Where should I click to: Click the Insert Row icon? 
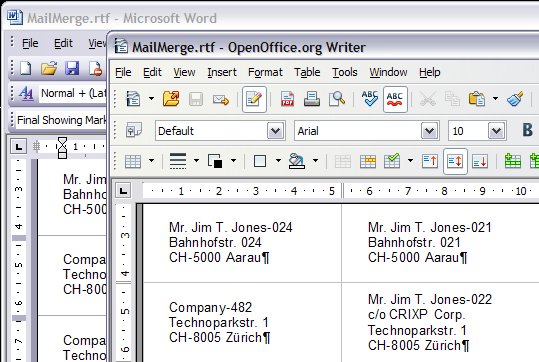513,161
